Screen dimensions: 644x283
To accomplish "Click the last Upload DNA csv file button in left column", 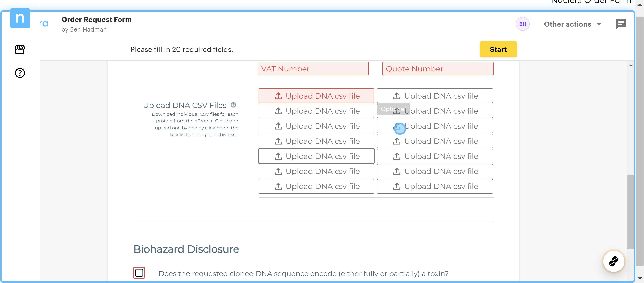I will click(316, 186).
